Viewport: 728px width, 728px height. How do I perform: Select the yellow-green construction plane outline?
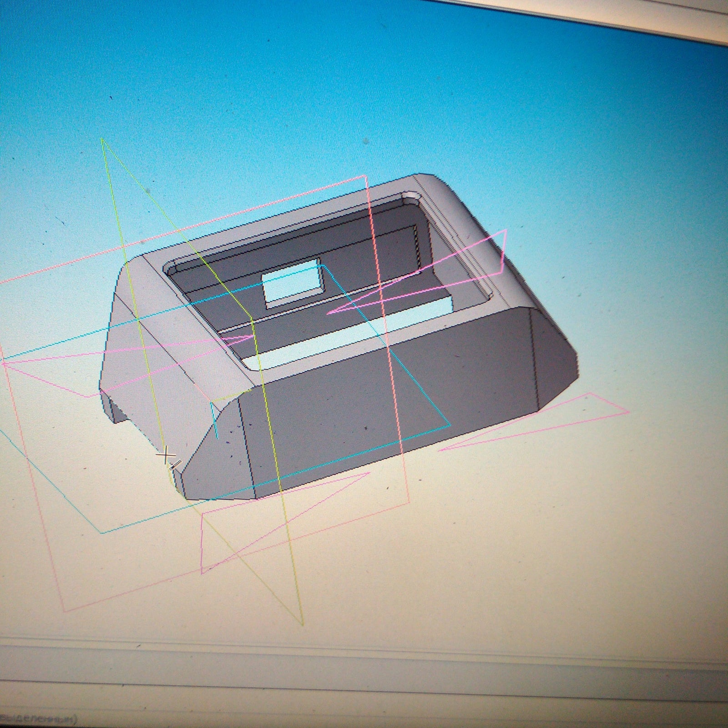291,546
